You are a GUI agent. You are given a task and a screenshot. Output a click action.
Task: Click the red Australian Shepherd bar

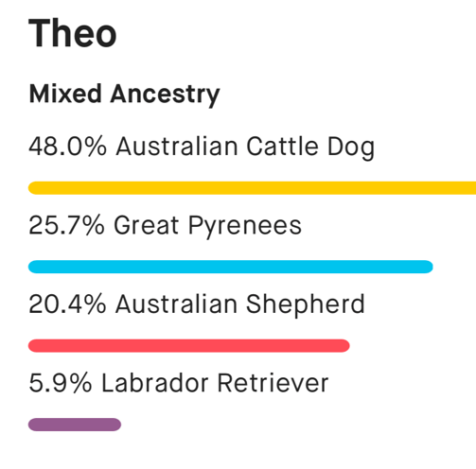[189, 346]
